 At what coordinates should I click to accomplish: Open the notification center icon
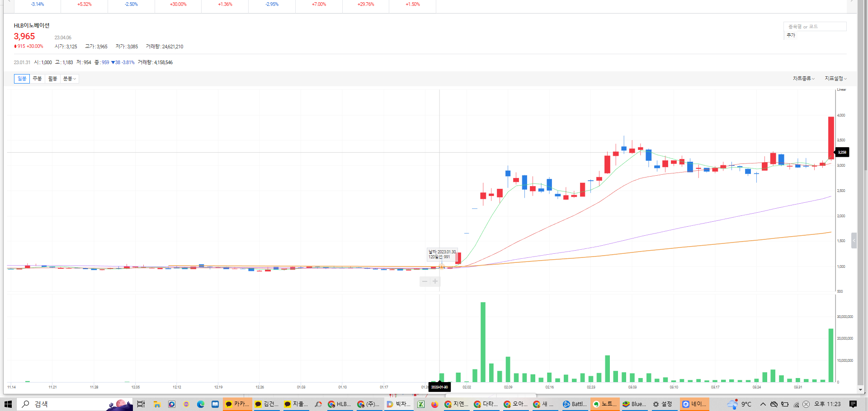coord(853,404)
